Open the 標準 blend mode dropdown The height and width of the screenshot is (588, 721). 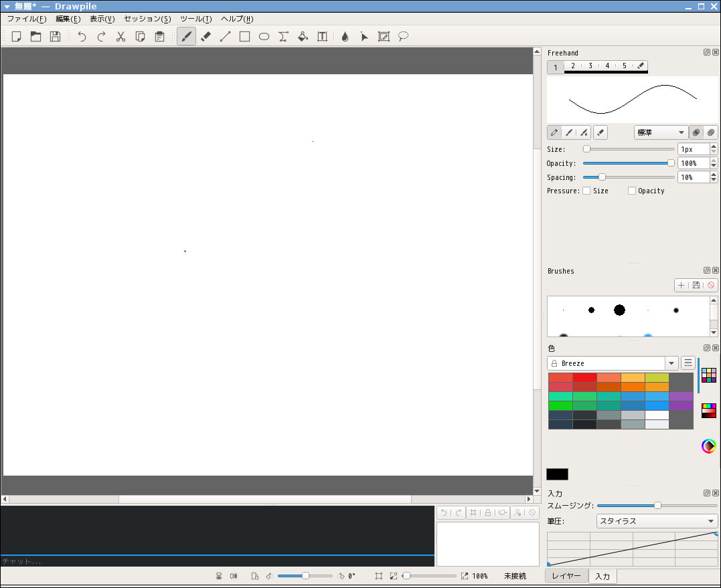click(661, 132)
